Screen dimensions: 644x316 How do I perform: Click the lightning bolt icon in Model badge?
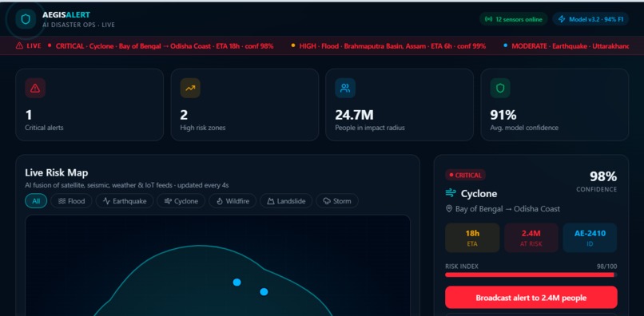click(562, 19)
